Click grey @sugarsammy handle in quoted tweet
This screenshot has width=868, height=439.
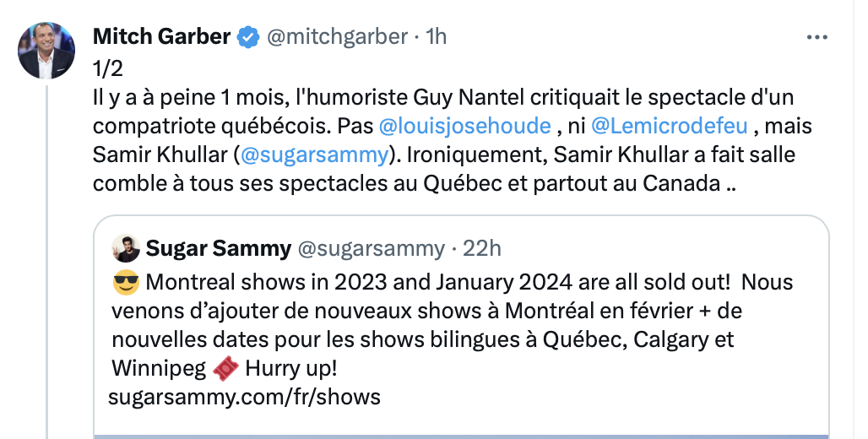click(371, 248)
